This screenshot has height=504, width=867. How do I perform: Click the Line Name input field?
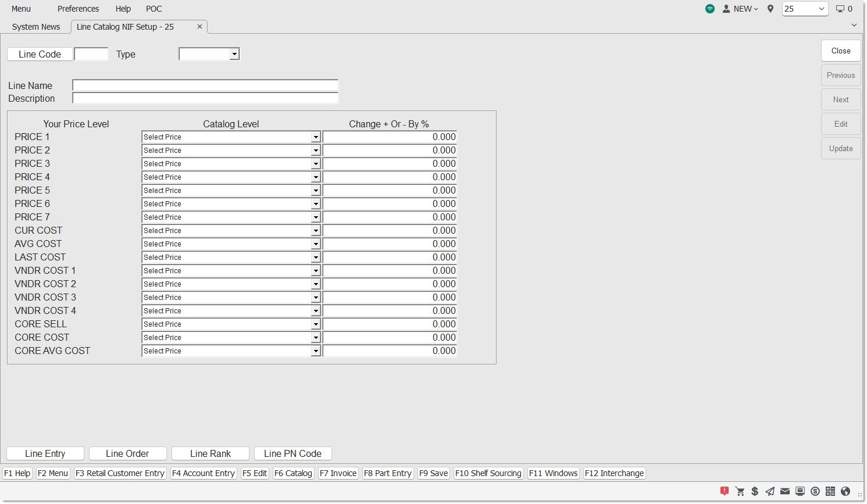tap(205, 85)
